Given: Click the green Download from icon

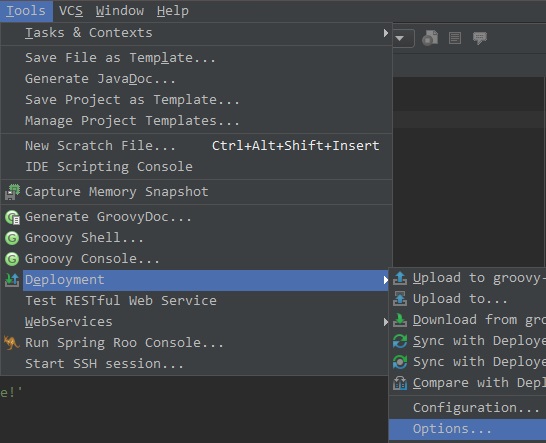Looking at the screenshot, I should click(400, 320).
